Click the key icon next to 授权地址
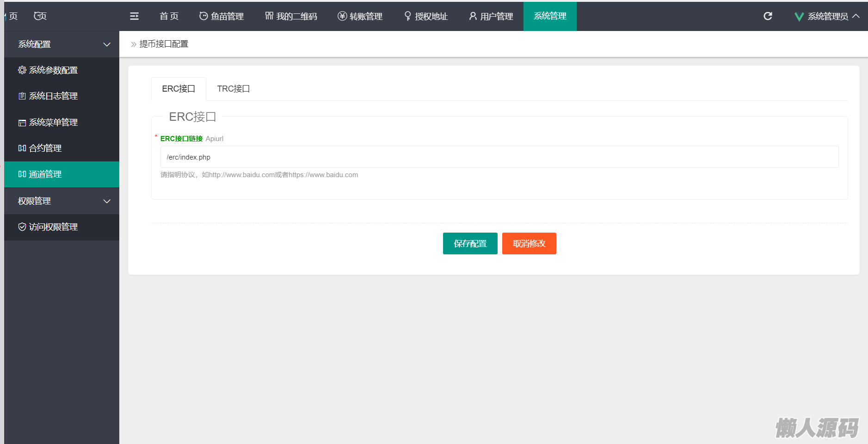Viewport: 868px width, 444px height. click(x=407, y=16)
